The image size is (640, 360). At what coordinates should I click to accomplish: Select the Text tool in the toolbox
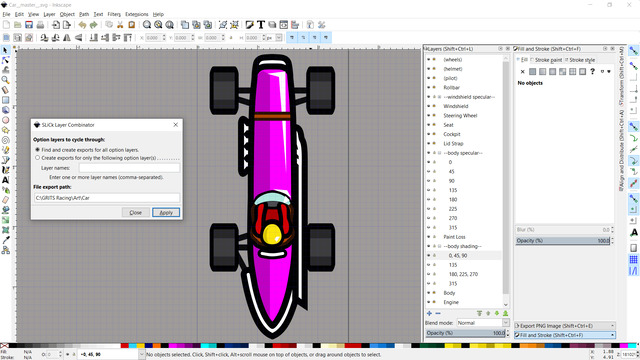pos(6,180)
